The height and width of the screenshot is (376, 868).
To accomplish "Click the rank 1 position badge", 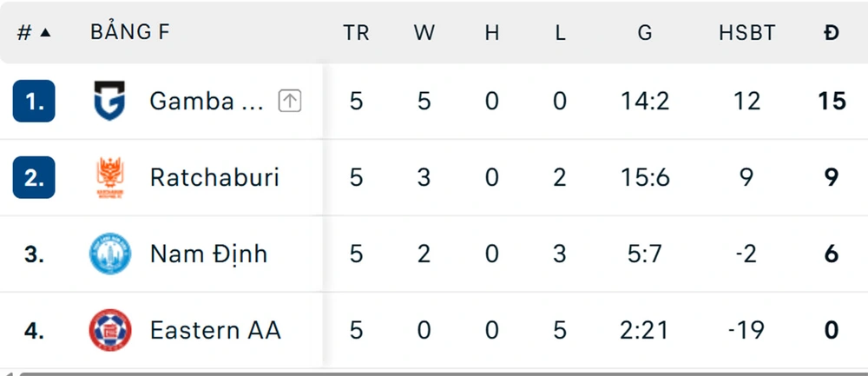I will 35,102.
